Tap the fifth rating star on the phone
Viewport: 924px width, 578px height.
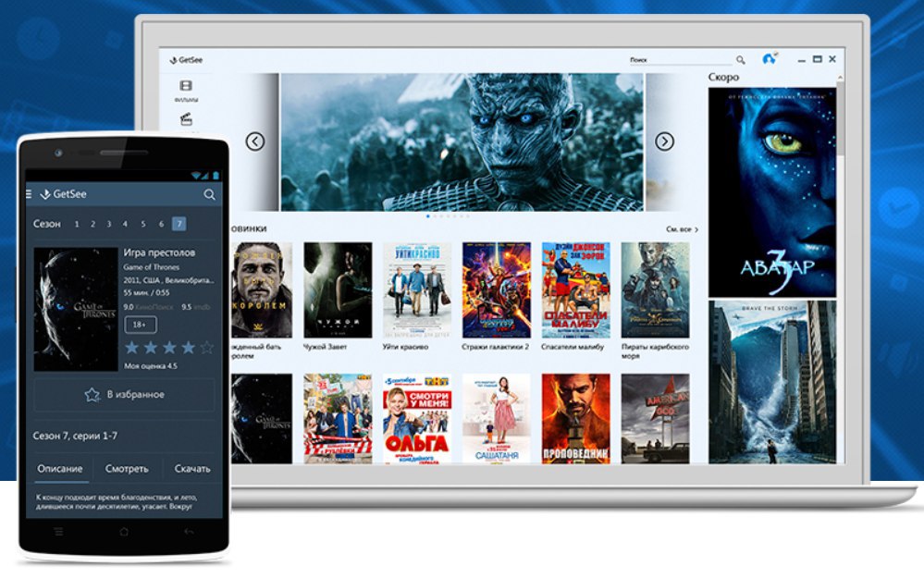point(207,348)
